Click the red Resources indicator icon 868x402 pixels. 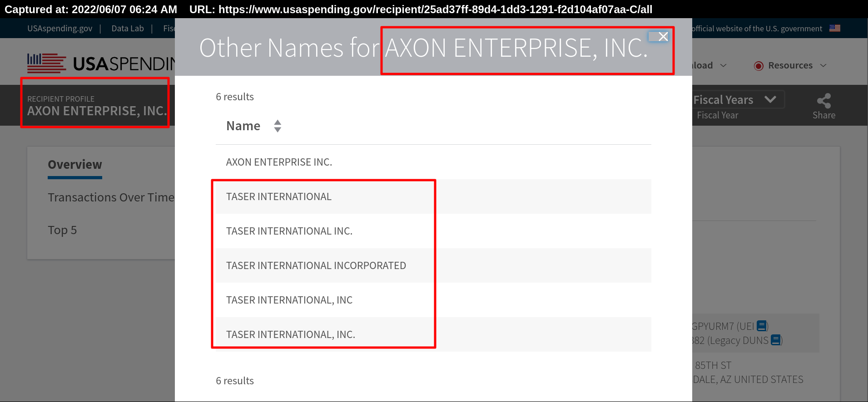pos(759,66)
